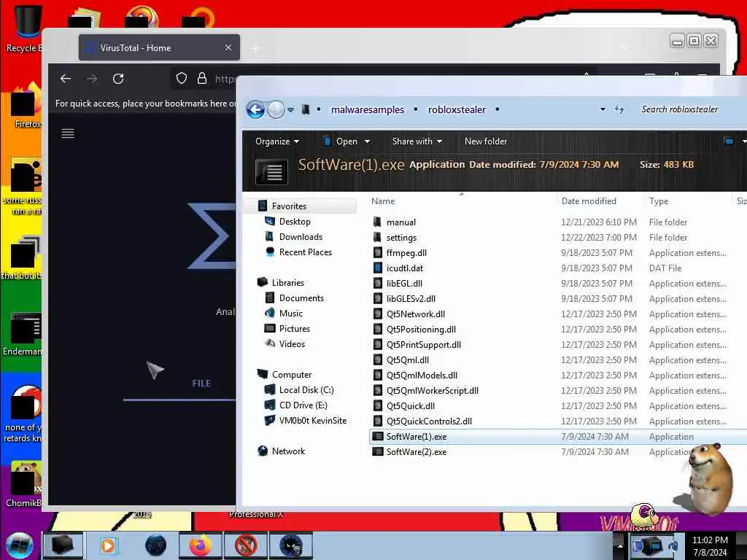Expand the Open button dropdown arrow
The height and width of the screenshot is (560, 747).
[x=367, y=141]
